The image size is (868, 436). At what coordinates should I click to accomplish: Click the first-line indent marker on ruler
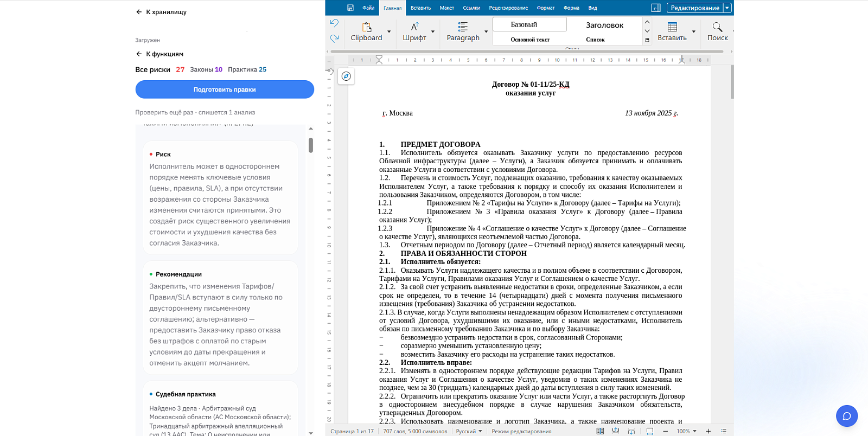pos(379,57)
